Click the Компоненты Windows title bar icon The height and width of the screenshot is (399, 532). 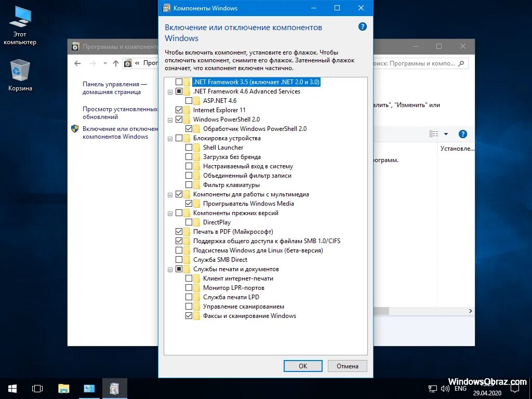pyautogui.click(x=167, y=8)
